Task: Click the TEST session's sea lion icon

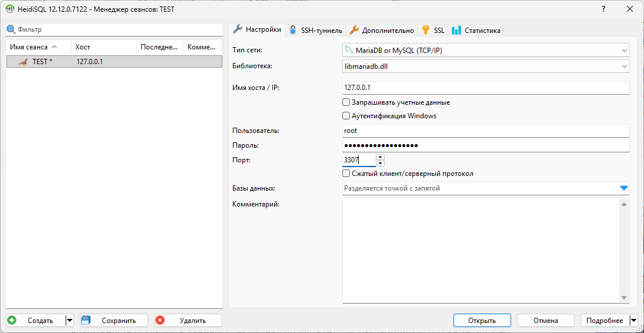Action: 24,62
